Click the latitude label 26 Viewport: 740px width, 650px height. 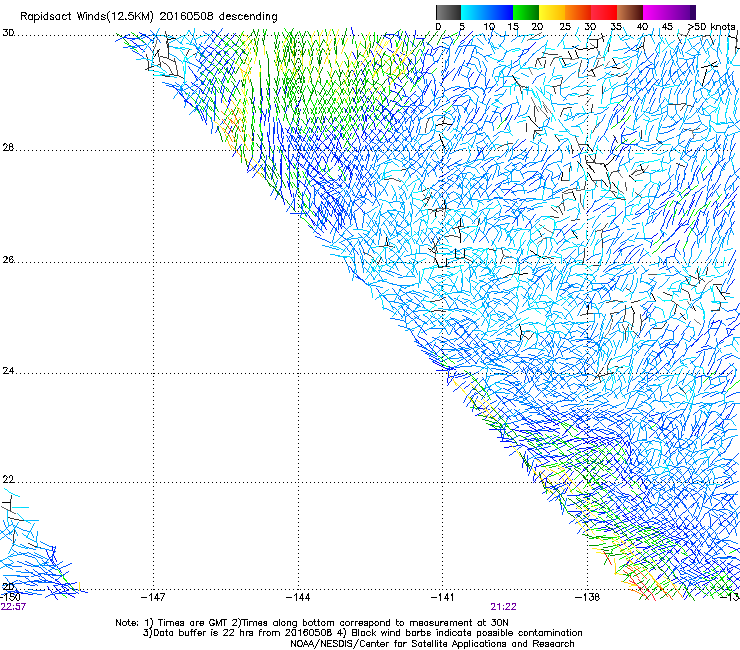pos(8,260)
